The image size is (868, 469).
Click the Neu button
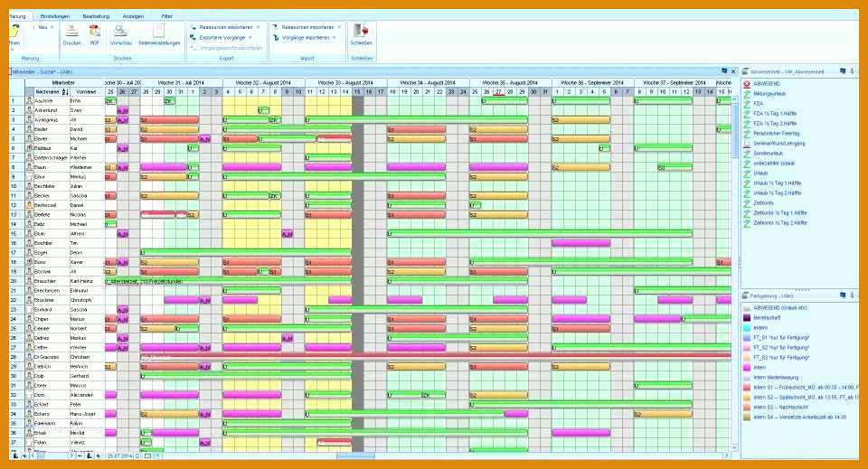point(41,27)
